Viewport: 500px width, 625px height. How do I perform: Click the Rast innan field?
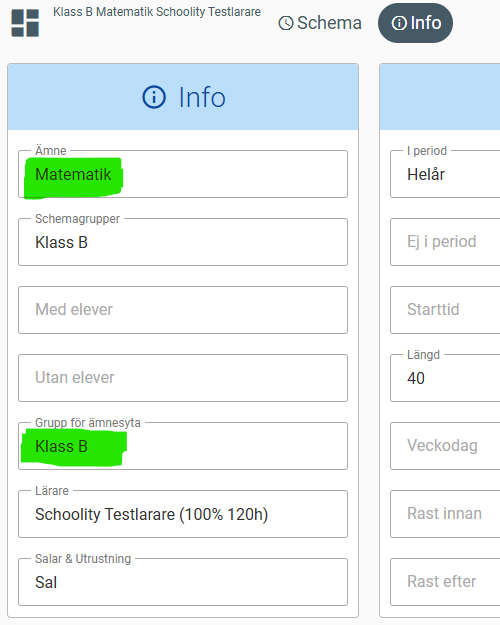(x=445, y=514)
